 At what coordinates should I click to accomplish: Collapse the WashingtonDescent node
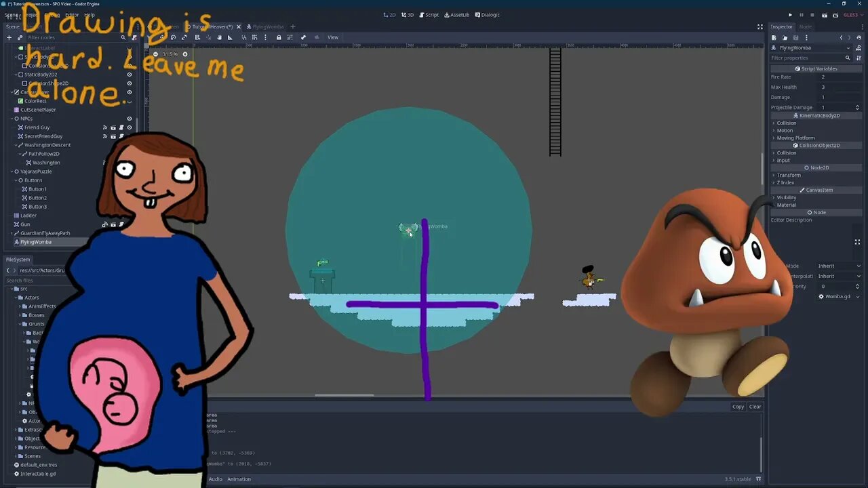(x=16, y=145)
